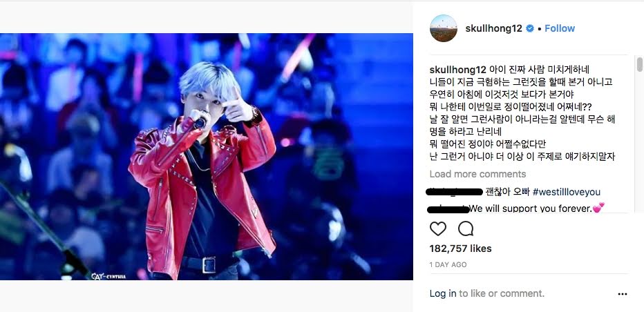Like the post with the heart icon

click(438, 228)
